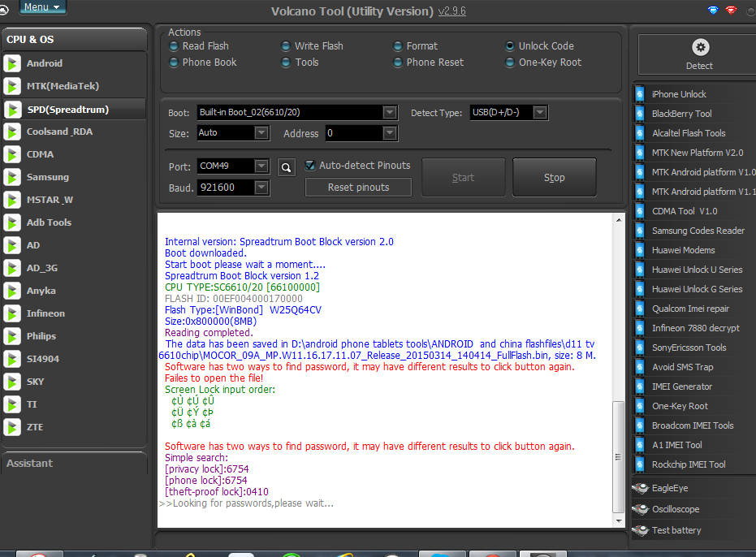
Task: Open Avoid SMS Trap tool
Action: click(x=682, y=367)
